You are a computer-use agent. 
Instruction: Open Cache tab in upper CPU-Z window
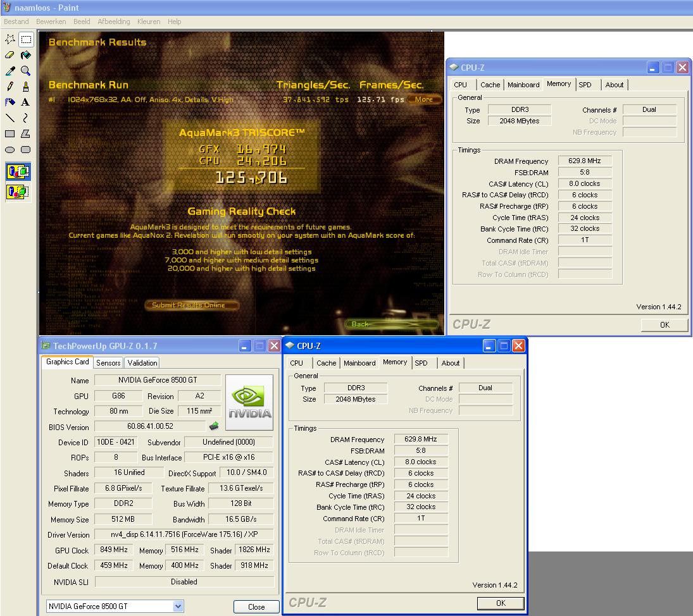pyautogui.click(x=490, y=85)
